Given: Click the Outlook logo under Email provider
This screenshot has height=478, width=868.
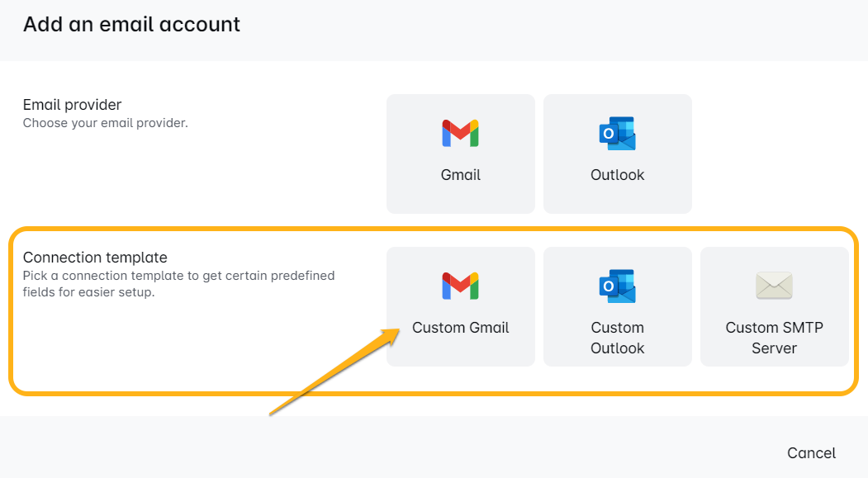Looking at the screenshot, I should [x=617, y=133].
